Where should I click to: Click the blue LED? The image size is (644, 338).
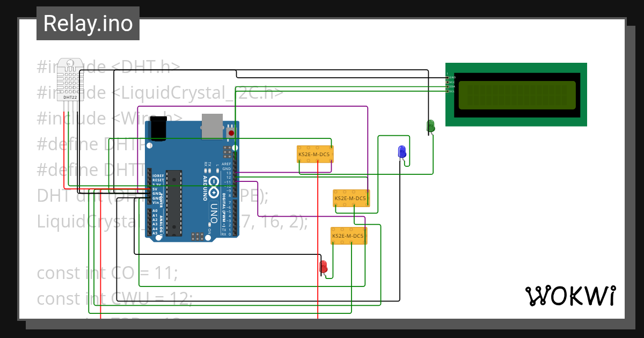pos(401,152)
